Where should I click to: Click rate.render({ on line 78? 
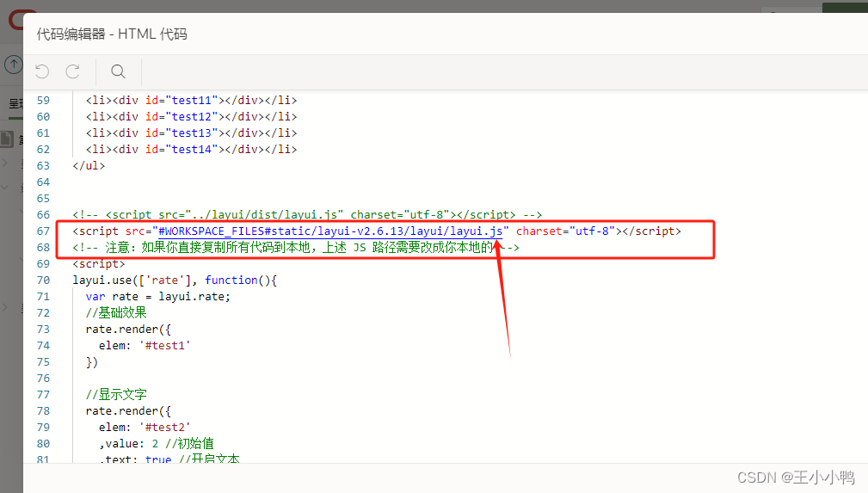tap(128, 411)
